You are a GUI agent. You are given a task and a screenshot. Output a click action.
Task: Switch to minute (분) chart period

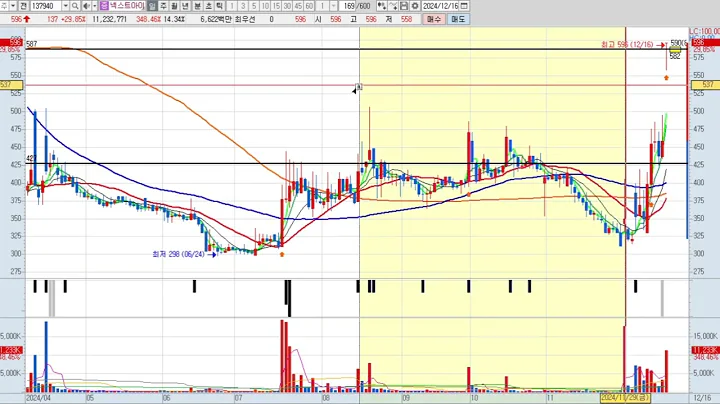tap(197, 6)
